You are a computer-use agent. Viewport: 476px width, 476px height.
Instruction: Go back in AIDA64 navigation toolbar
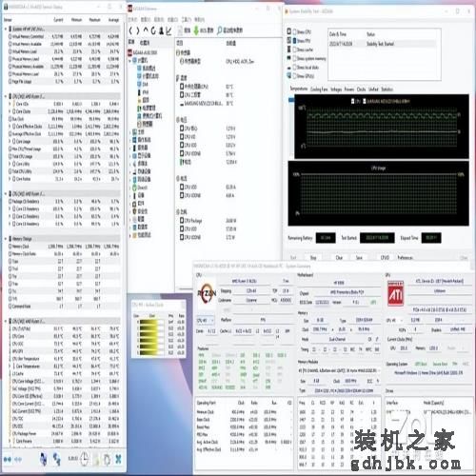pos(131,30)
